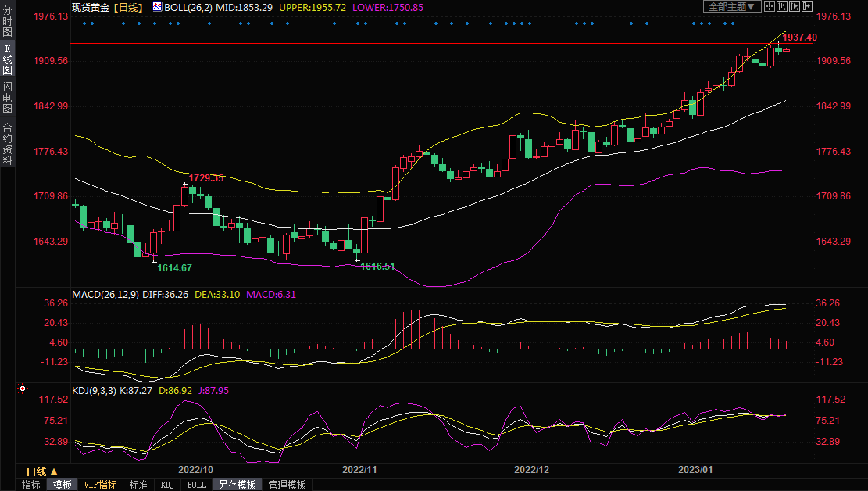Image resolution: width=868 pixels, height=491 pixels.
Task: Click the VIP指标 button
Action: pos(100,485)
